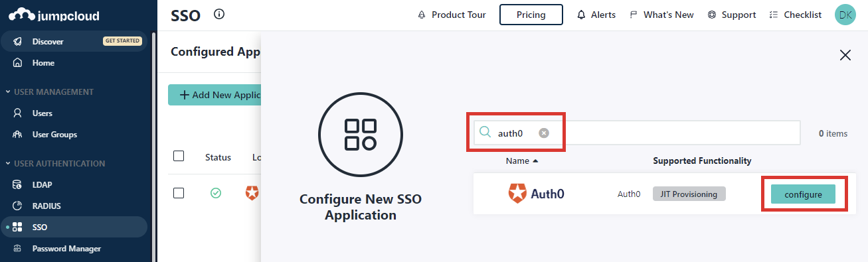
Task: Open Support from top bar
Action: click(732, 15)
